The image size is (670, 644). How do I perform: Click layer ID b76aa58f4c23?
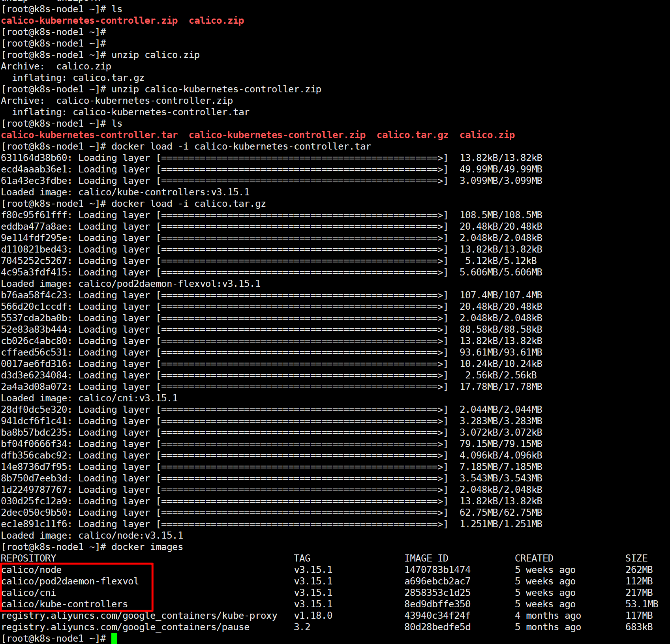pyautogui.click(x=34, y=295)
